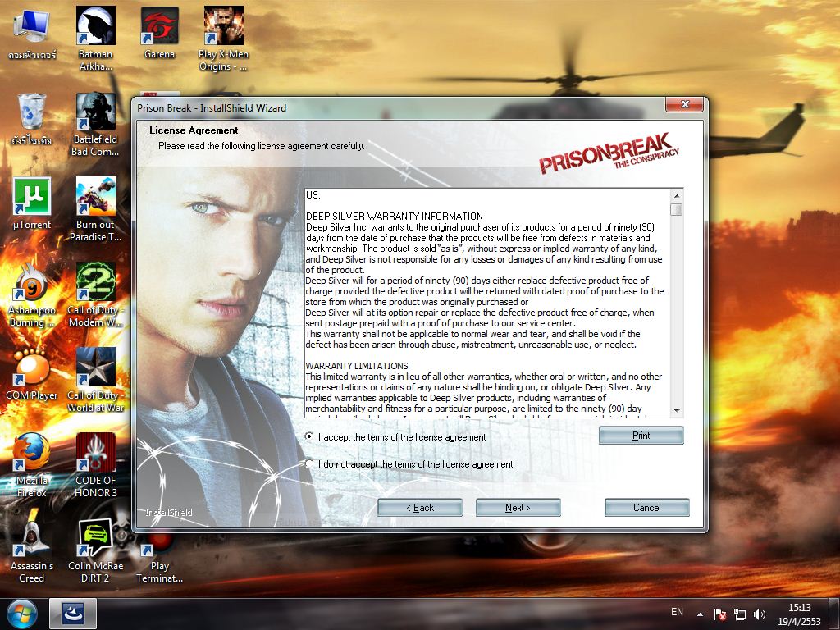
Task: Launch Burnout Paradise shortcut
Action: 95,209
